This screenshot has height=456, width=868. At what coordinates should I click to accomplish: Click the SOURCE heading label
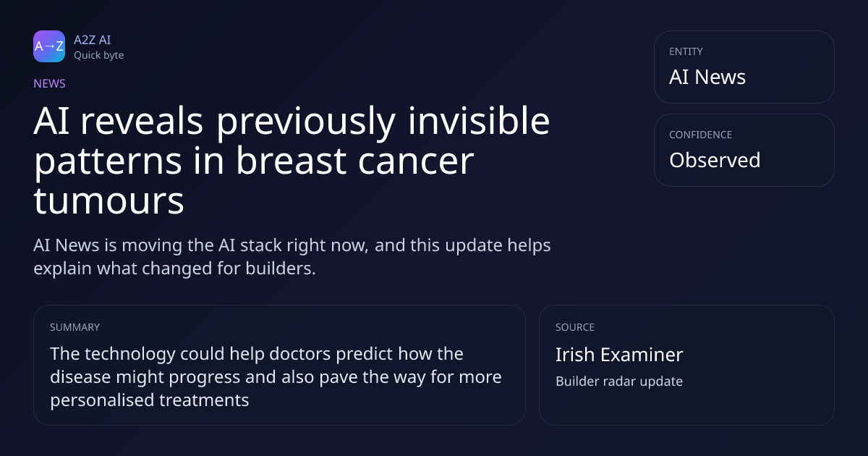click(x=575, y=327)
